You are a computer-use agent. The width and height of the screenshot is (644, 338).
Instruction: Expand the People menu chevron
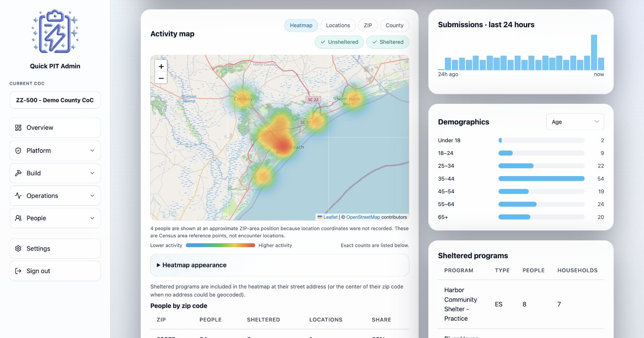click(x=92, y=218)
